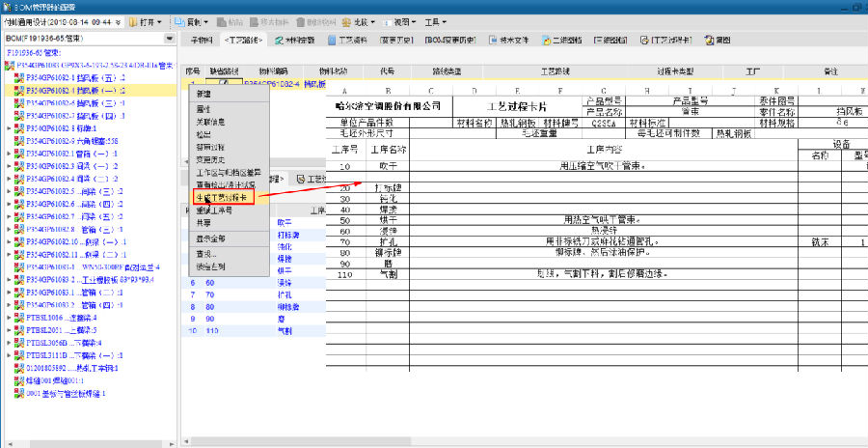Click the 粘贴 paste icon in toolbar
Image resolution: width=868 pixels, height=448 pixels.
coord(222,20)
